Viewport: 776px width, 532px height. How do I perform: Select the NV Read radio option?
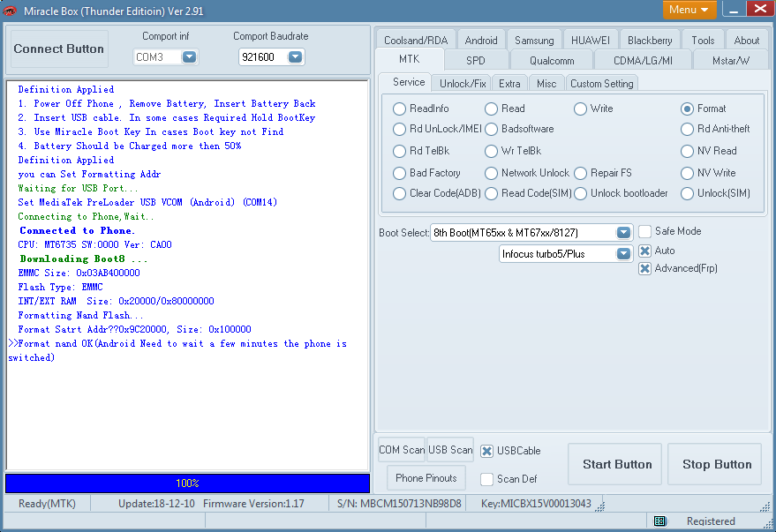coord(687,151)
